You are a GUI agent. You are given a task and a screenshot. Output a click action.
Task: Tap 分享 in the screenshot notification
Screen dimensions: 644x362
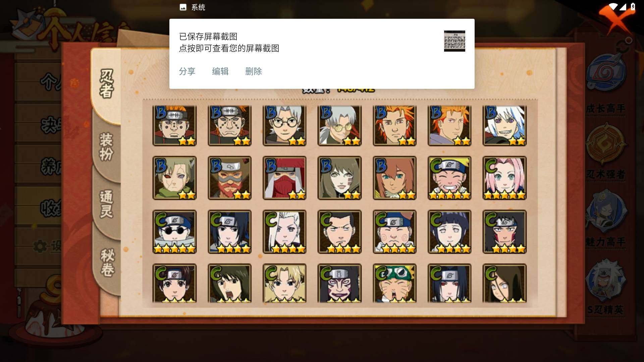pos(187,71)
